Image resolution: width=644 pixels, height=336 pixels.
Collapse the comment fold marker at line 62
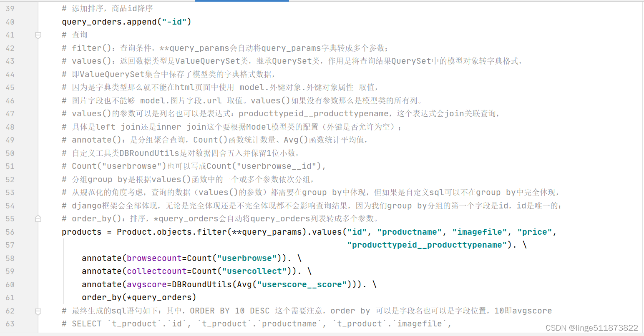pyautogui.click(x=38, y=311)
